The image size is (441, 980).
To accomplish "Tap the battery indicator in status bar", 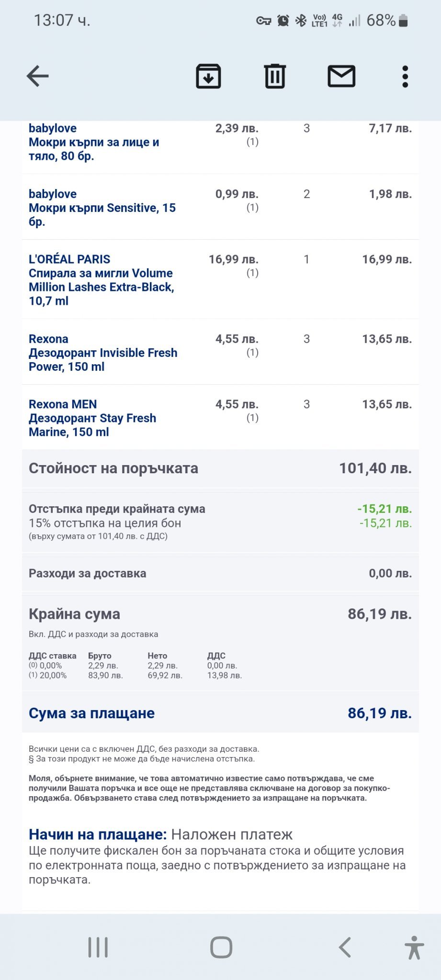I will tap(403, 21).
